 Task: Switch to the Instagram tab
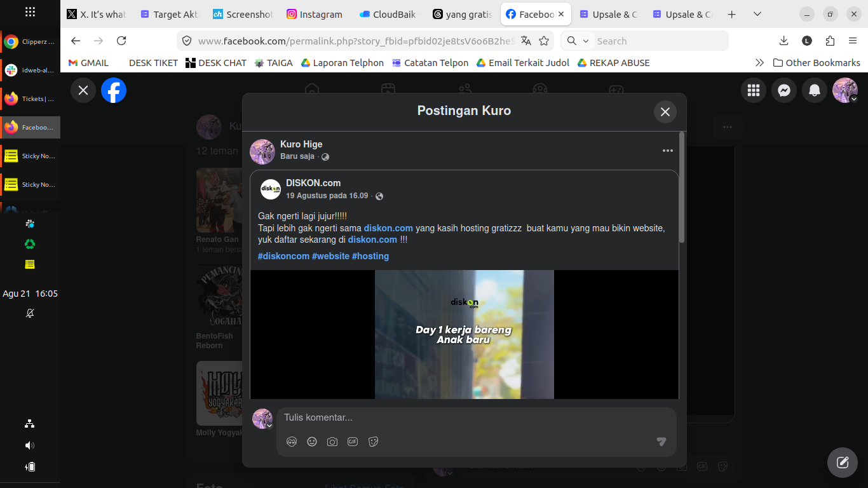point(316,14)
